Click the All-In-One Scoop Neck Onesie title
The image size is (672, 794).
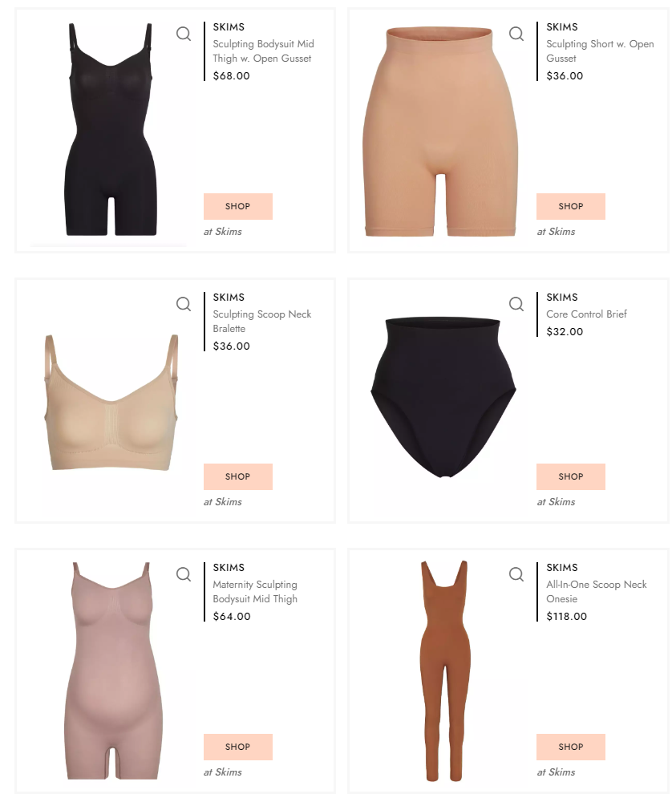tap(596, 591)
